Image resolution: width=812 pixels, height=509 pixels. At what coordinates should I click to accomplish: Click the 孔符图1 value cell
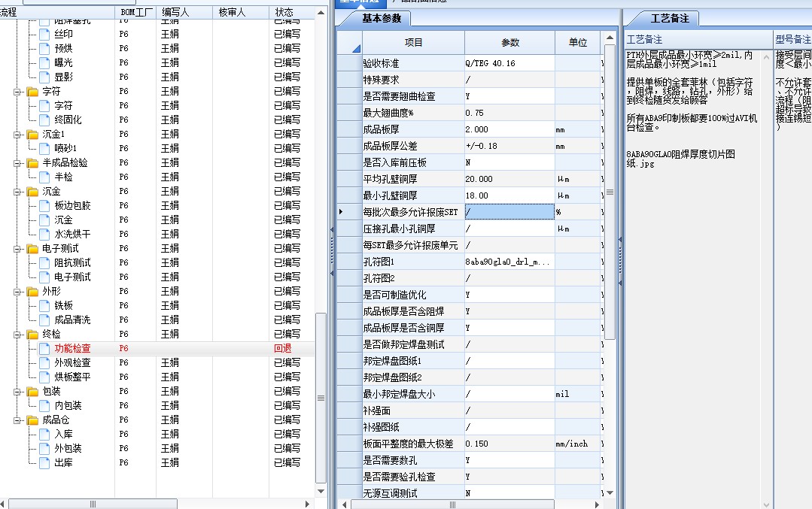coord(509,262)
